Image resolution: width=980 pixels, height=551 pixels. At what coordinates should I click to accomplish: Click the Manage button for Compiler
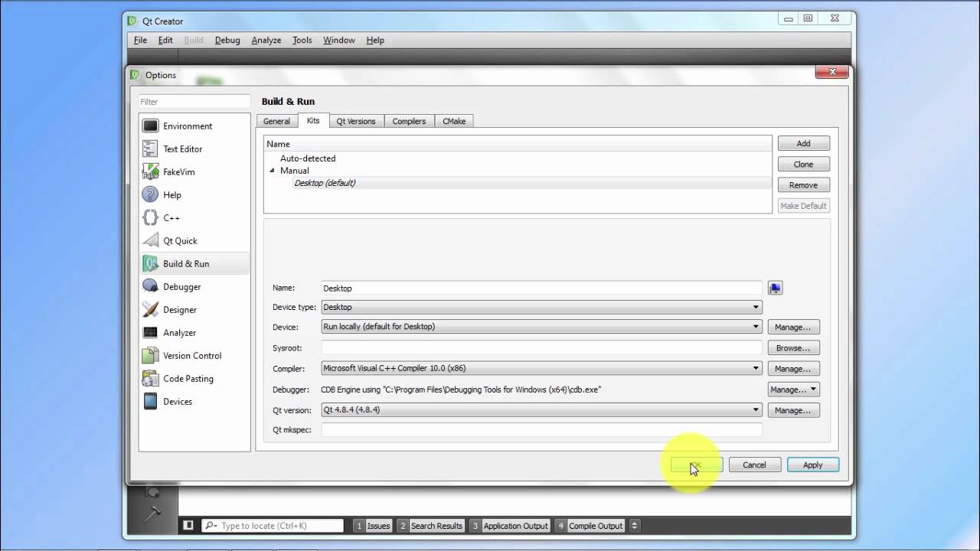click(793, 369)
